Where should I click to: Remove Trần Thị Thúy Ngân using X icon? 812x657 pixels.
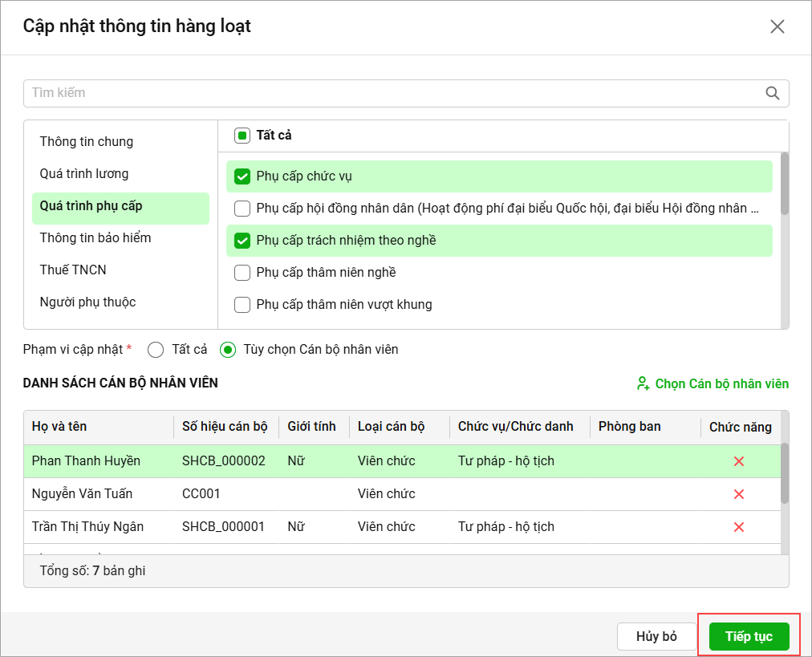tap(739, 527)
